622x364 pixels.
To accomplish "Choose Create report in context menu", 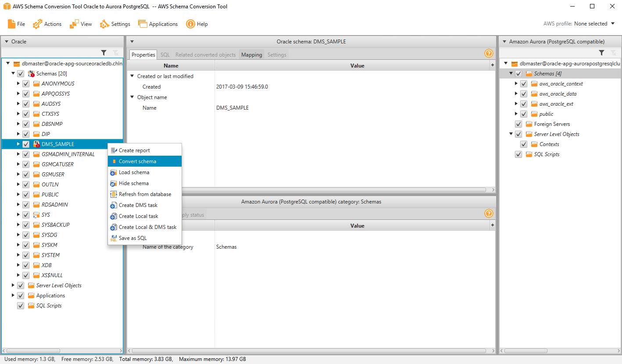I will (145, 150).
